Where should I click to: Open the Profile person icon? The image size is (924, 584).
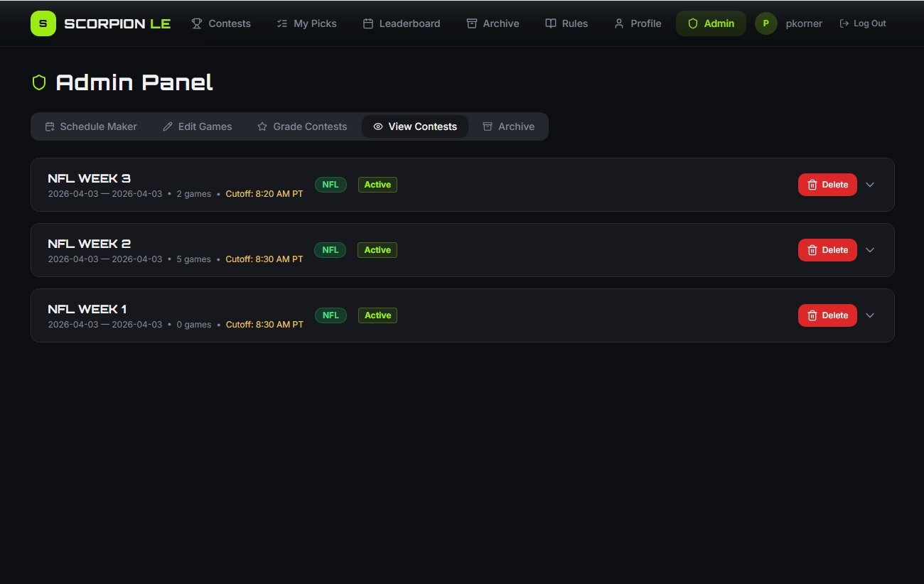coord(618,23)
